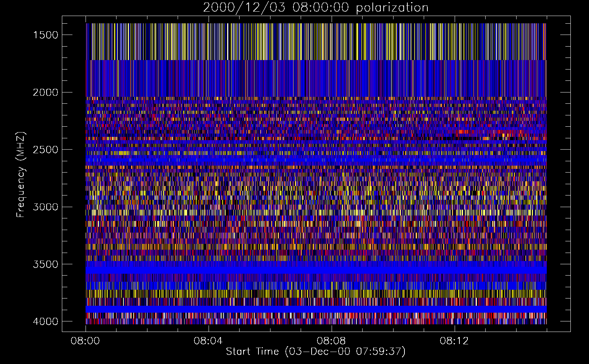Select the 3000 frequency tick label
The width and height of the screenshot is (589, 364).
pyautogui.click(x=46, y=207)
